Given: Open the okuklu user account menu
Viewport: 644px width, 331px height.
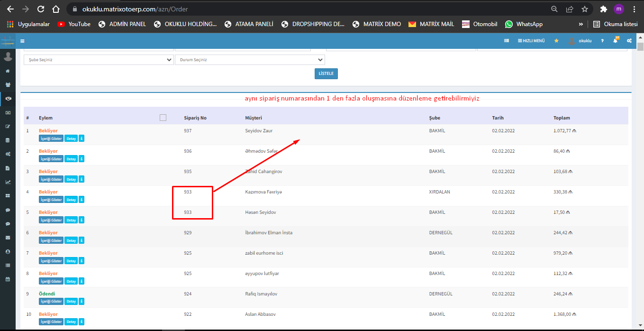Looking at the screenshot, I should [581, 41].
